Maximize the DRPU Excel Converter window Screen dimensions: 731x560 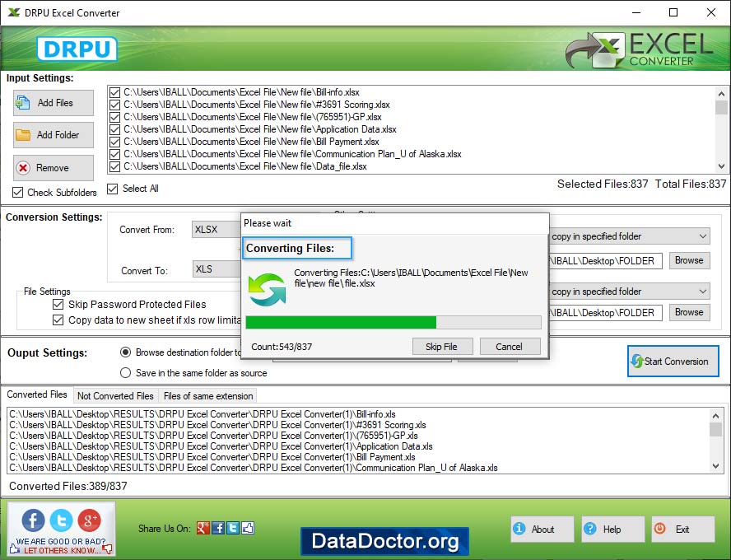(x=673, y=12)
